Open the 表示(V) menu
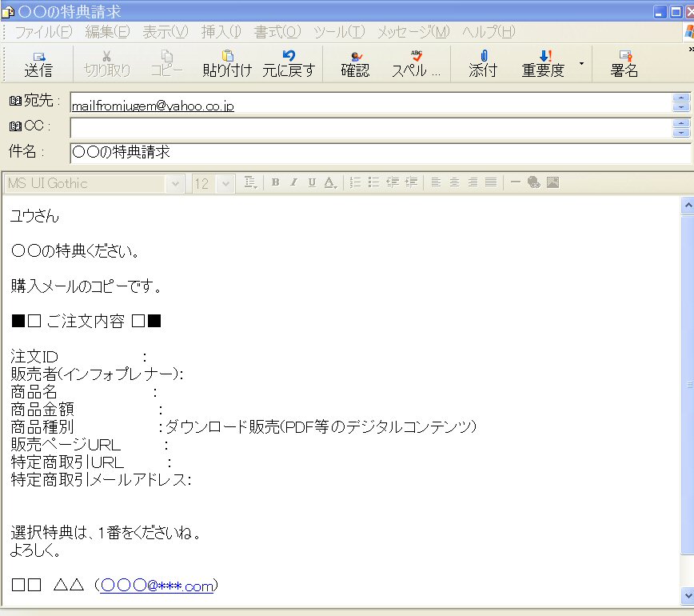 click(x=166, y=32)
